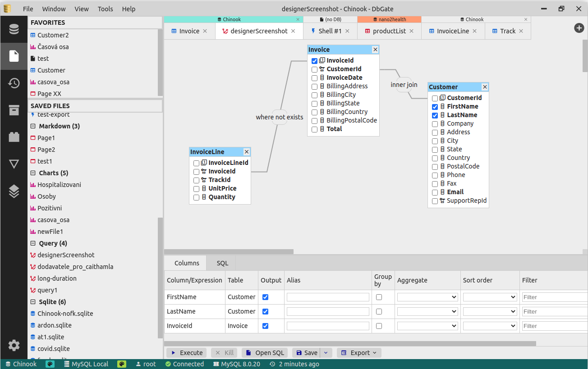Open the query history clock icon
Screen dimensions: 588x369
(x=14, y=83)
